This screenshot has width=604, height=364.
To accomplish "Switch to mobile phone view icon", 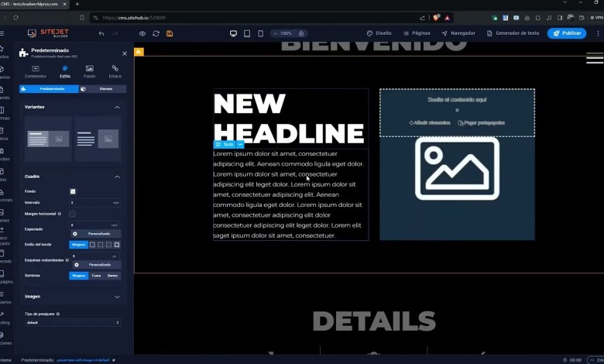I will pyautogui.click(x=260, y=33).
